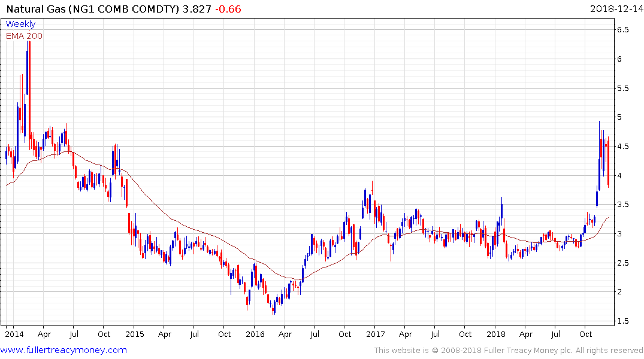Select the 2014 year marker on x-axis

[13, 334]
